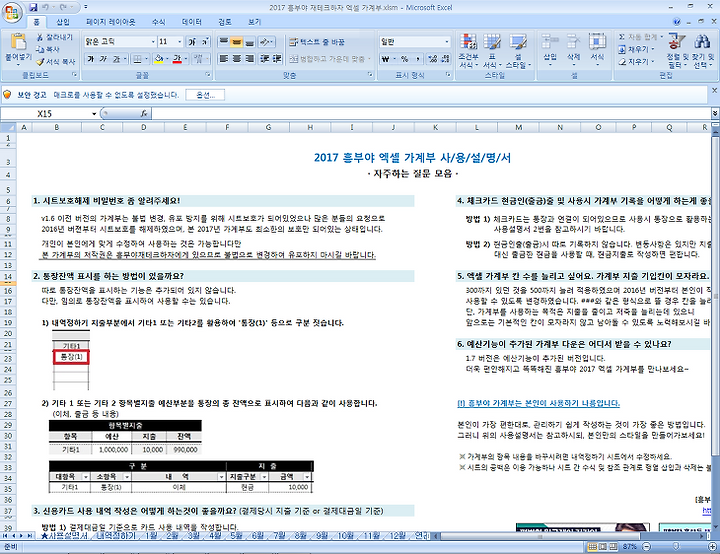
Task: Apply percent style formatting
Action: 405,59
